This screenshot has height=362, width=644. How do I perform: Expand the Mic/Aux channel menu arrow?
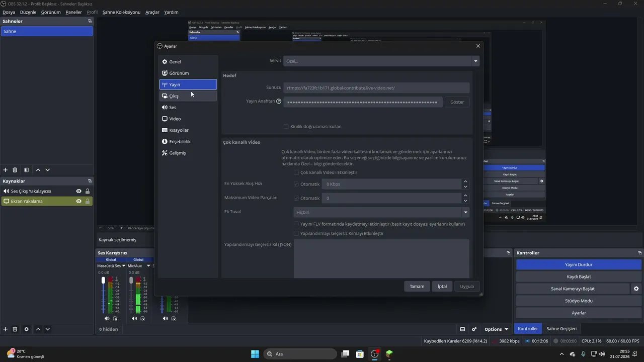(148, 265)
